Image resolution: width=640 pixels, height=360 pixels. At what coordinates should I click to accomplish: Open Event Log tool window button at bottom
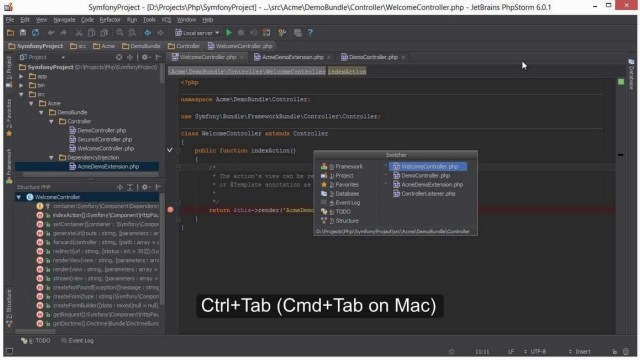pyautogui.click(x=77, y=340)
